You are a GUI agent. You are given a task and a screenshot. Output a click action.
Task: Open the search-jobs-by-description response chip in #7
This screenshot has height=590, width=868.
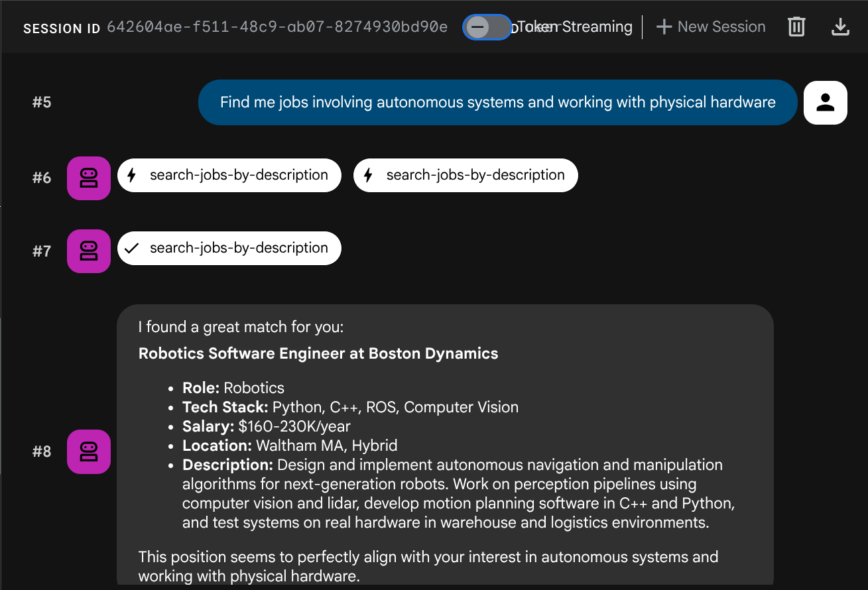(229, 249)
